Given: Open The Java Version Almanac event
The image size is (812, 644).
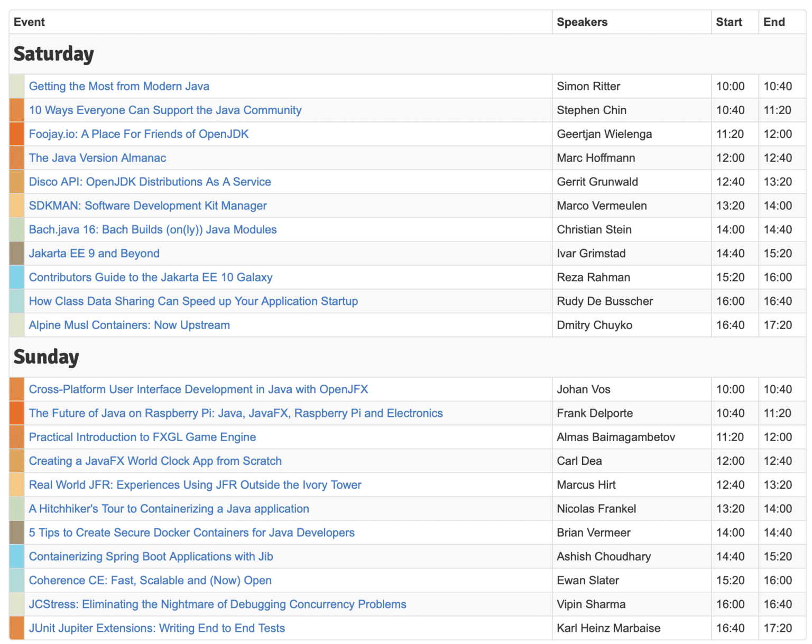Looking at the screenshot, I should [97, 158].
